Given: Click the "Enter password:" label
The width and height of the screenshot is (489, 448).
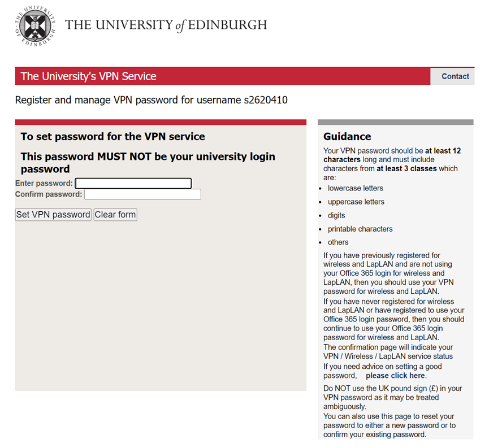Looking at the screenshot, I should (44, 183).
